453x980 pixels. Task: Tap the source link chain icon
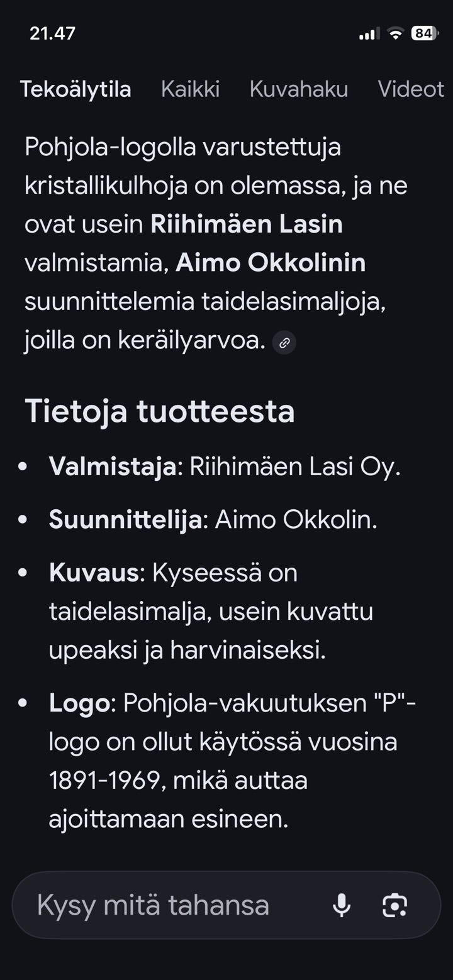283,343
